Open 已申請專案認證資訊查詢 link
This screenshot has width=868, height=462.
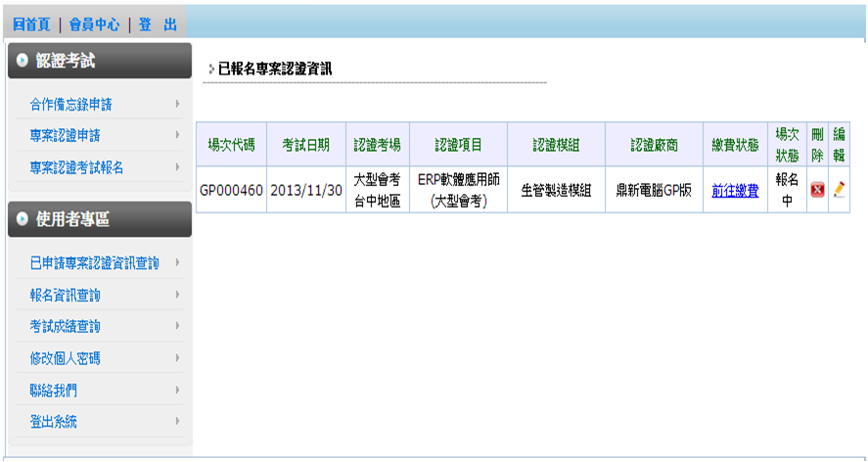click(x=95, y=263)
